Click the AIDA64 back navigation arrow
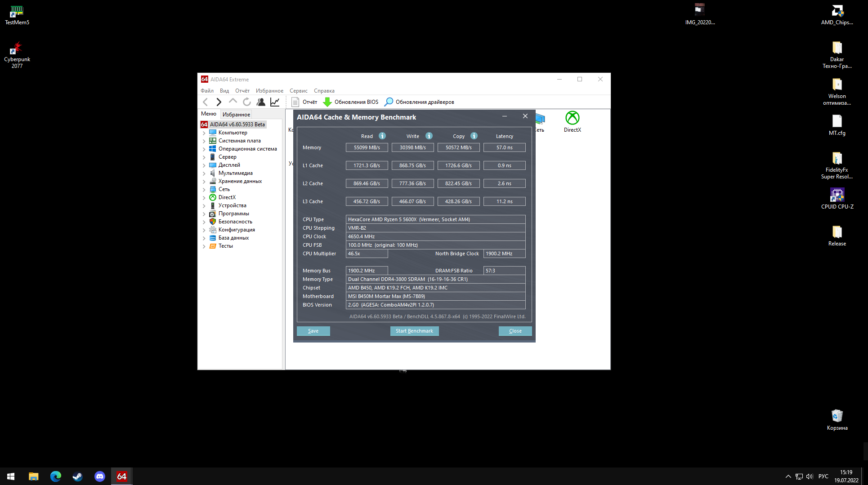This screenshot has height=485, width=868. pos(206,102)
